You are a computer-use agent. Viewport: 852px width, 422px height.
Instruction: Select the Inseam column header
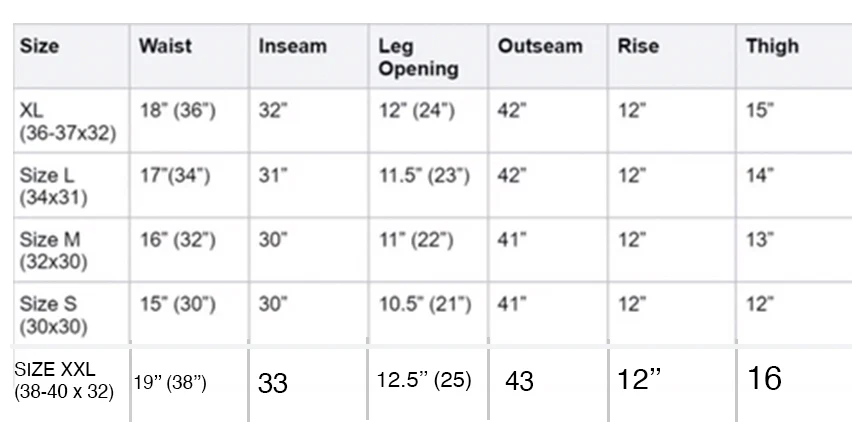[293, 46]
